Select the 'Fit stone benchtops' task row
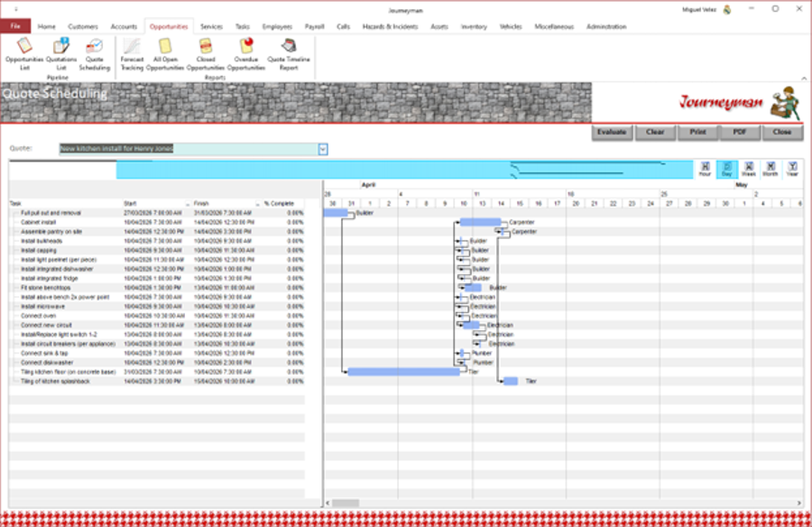Screen dimensions: 812x527 coord(156,288)
